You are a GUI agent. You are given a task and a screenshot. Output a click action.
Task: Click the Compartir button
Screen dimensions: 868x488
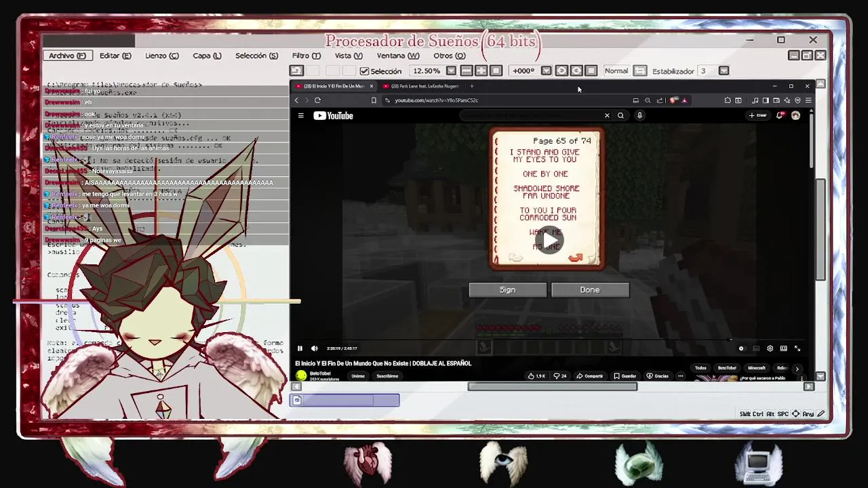pos(590,376)
